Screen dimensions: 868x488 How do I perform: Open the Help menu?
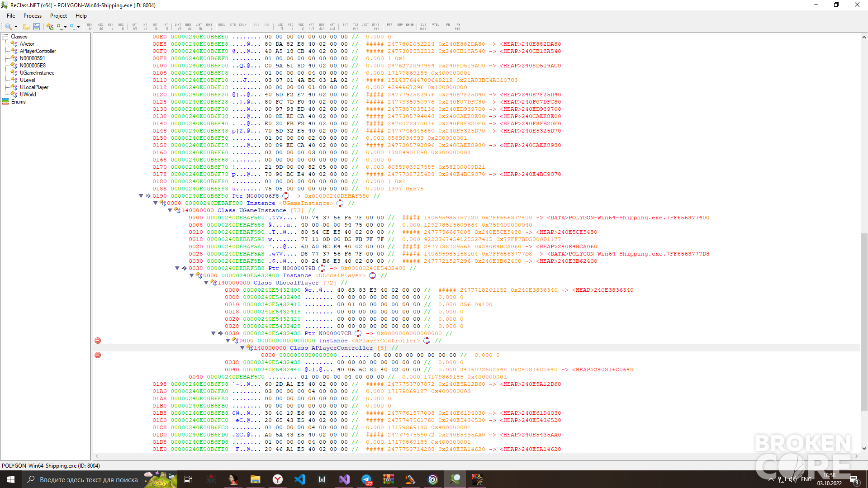coord(81,16)
